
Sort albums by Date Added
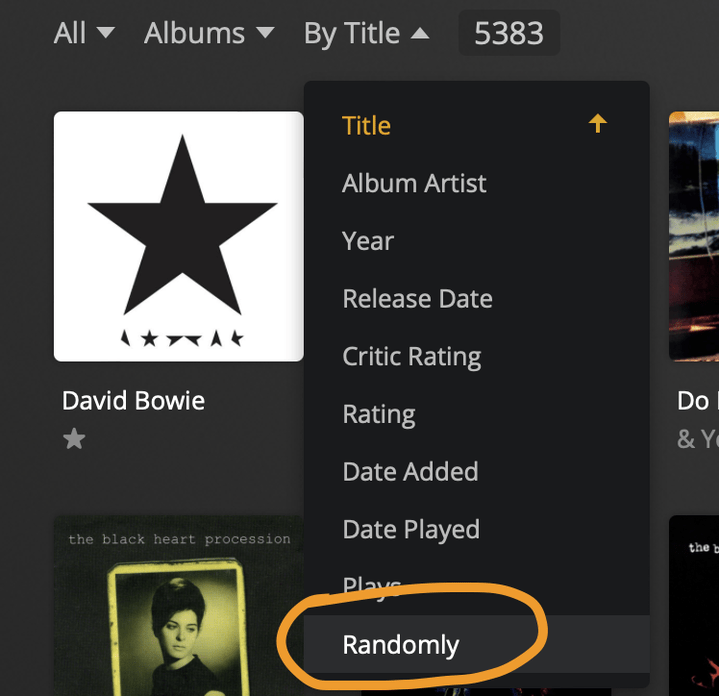[410, 471]
